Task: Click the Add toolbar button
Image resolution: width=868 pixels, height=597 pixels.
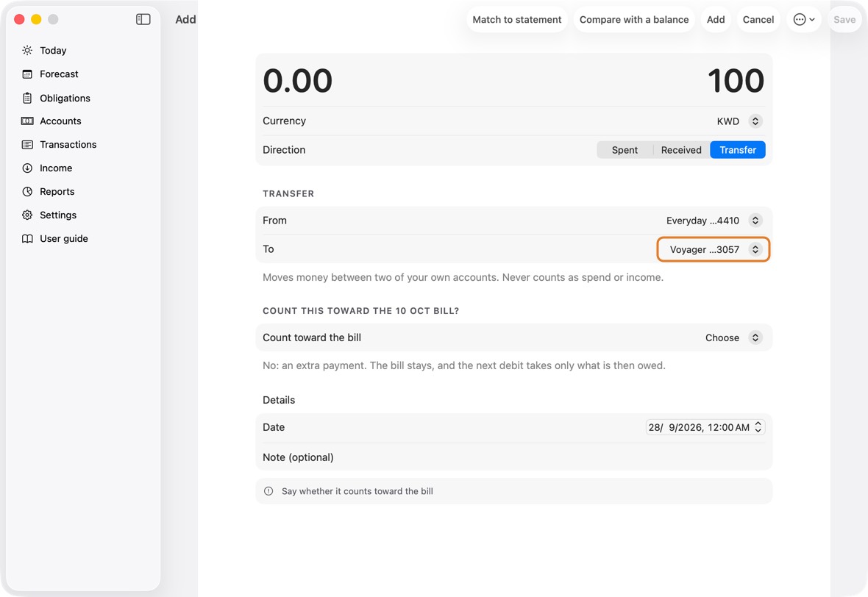Action: (716, 19)
